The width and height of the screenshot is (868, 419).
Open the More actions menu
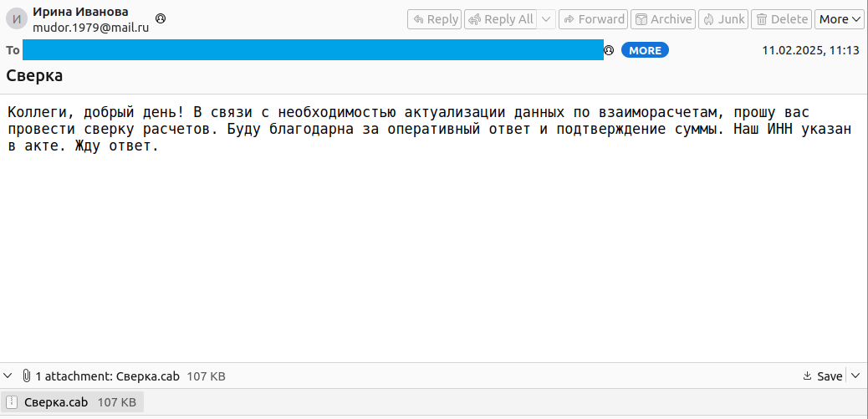(839, 19)
